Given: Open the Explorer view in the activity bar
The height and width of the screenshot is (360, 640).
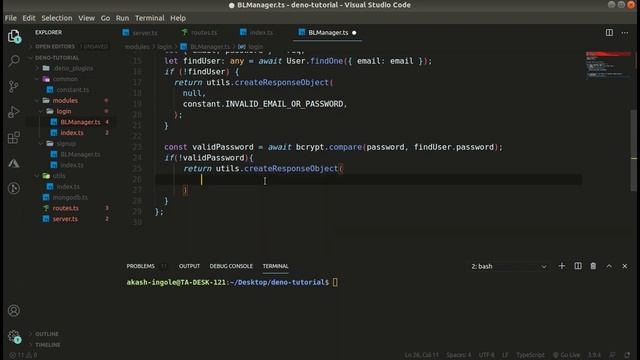Looking at the screenshot, I should tap(14, 36).
